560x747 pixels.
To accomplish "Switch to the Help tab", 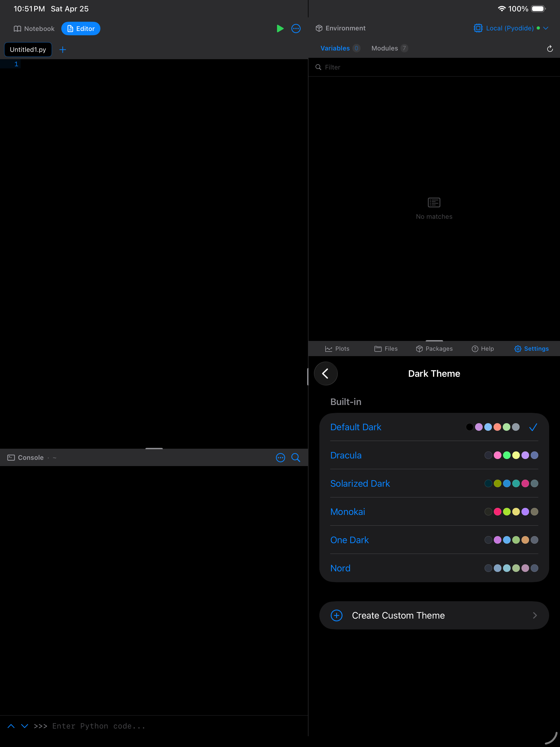I will pyautogui.click(x=483, y=349).
